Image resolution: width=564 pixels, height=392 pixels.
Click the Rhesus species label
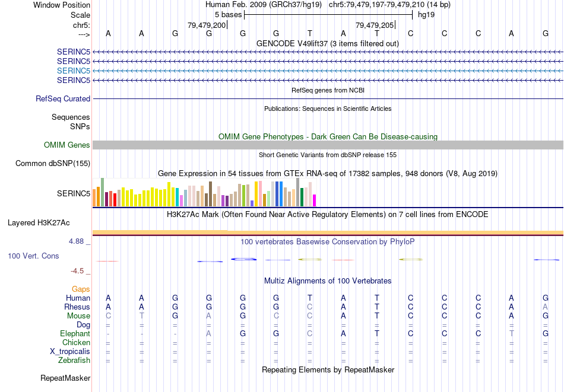(77, 307)
